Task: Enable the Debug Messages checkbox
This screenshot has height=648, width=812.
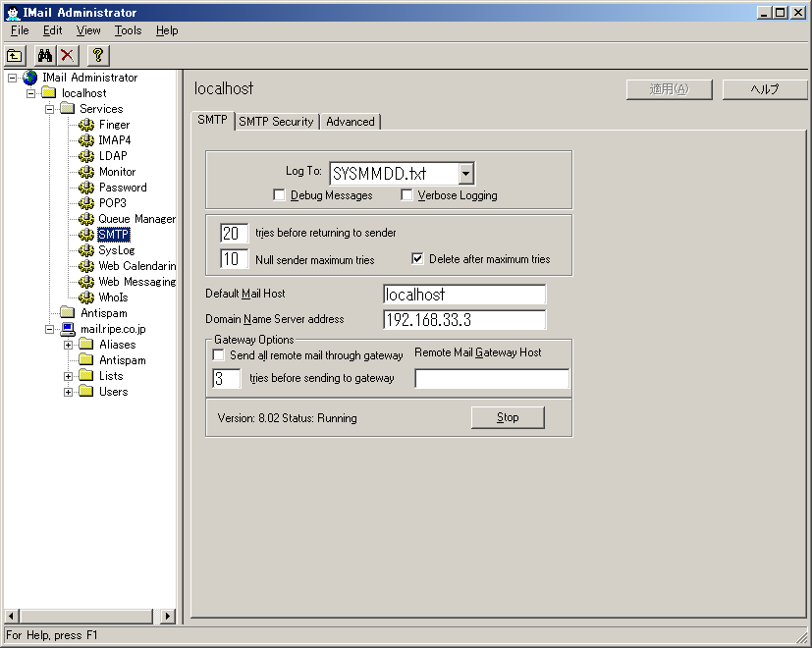Action: (x=279, y=195)
